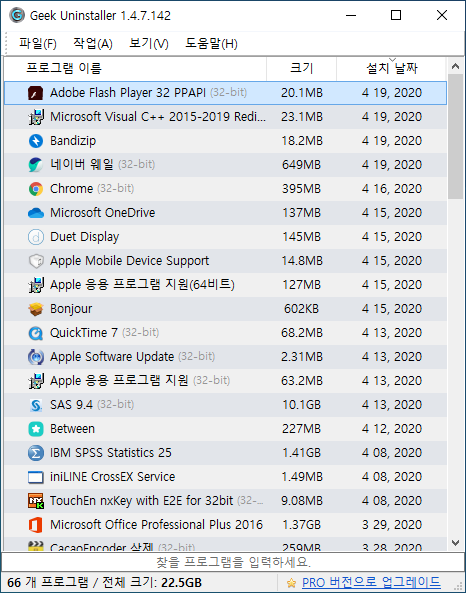The width and height of the screenshot is (466, 593).
Task: Click the IBM SPSS Statistics 25 icon
Action: tap(36, 453)
